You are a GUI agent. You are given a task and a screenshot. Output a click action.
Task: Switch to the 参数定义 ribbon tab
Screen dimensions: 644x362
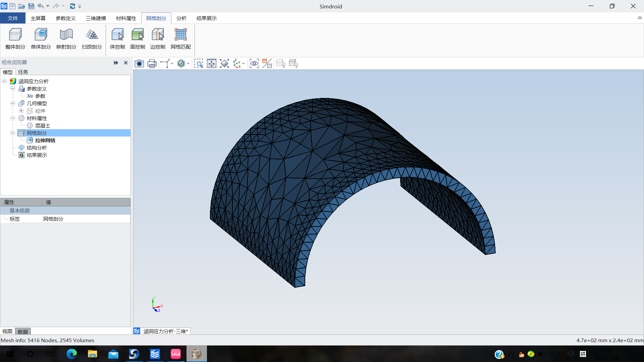(x=66, y=18)
